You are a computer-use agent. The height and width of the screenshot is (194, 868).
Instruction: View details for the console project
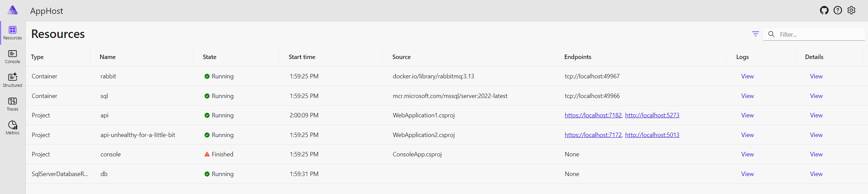[x=816, y=154]
